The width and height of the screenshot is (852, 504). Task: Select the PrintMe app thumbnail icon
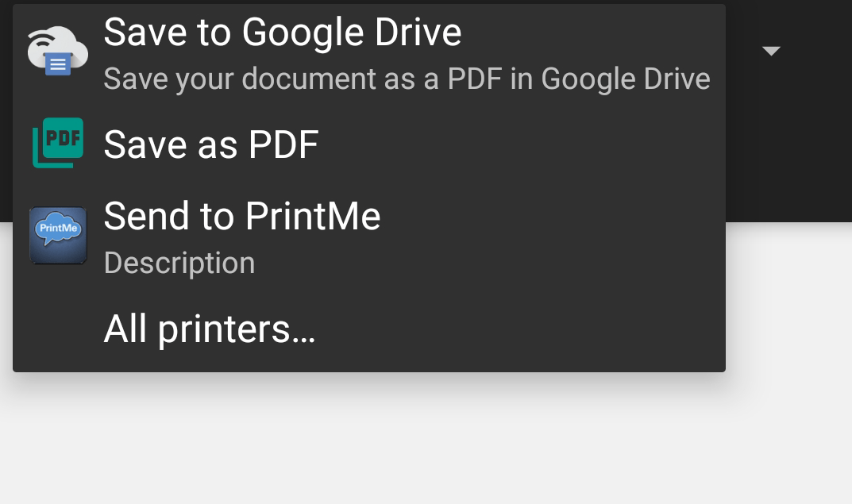coord(58,235)
